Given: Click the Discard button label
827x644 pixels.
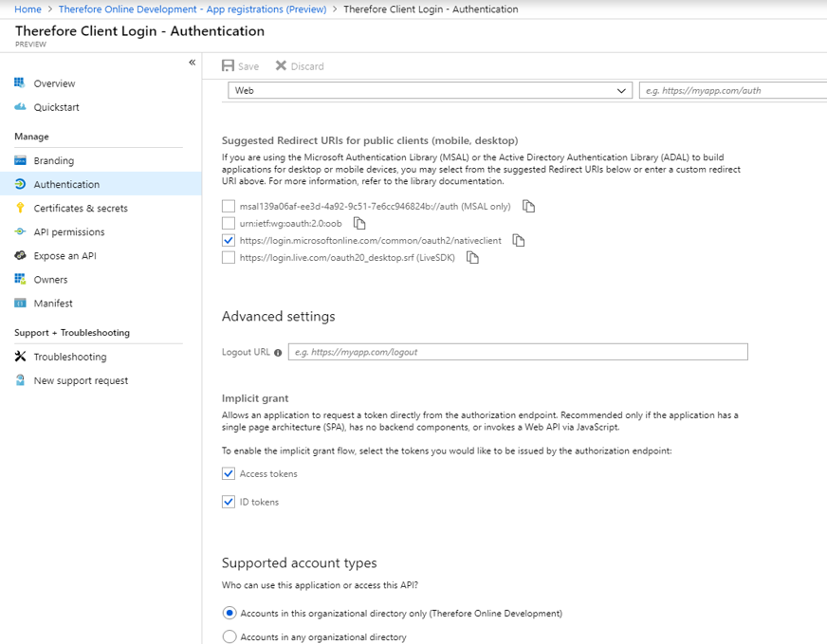Looking at the screenshot, I should 307,66.
